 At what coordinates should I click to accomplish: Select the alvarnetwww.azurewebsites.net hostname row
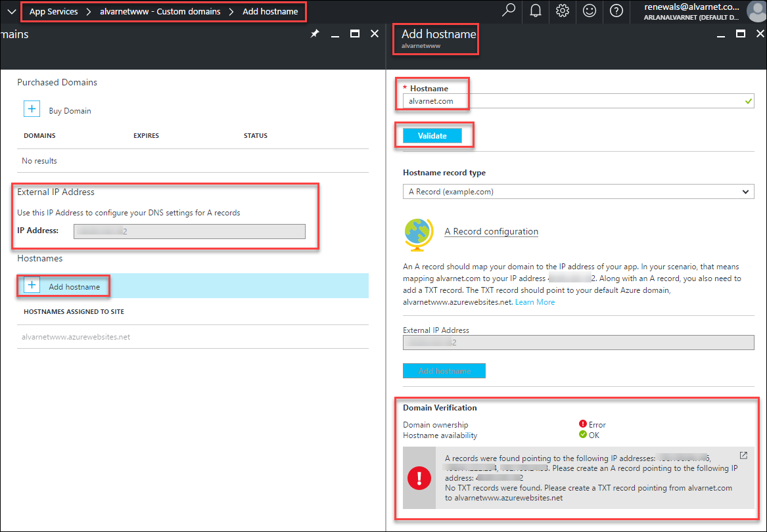pos(193,337)
